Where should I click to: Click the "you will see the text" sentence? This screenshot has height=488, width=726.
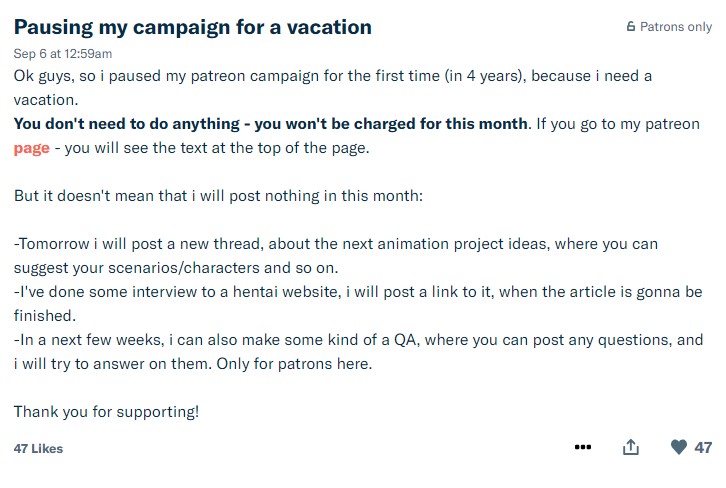pos(149,148)
